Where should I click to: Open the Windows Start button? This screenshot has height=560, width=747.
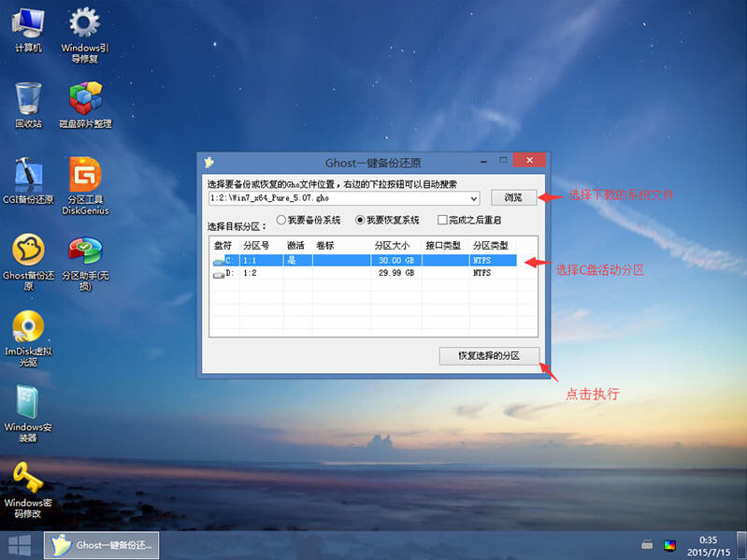(x=19, y=545)
